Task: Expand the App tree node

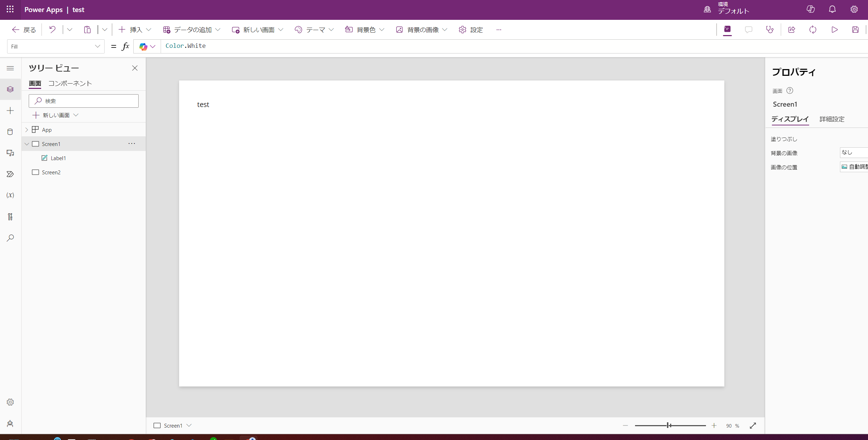Action: pyautogui.click(x=26, y=129)
